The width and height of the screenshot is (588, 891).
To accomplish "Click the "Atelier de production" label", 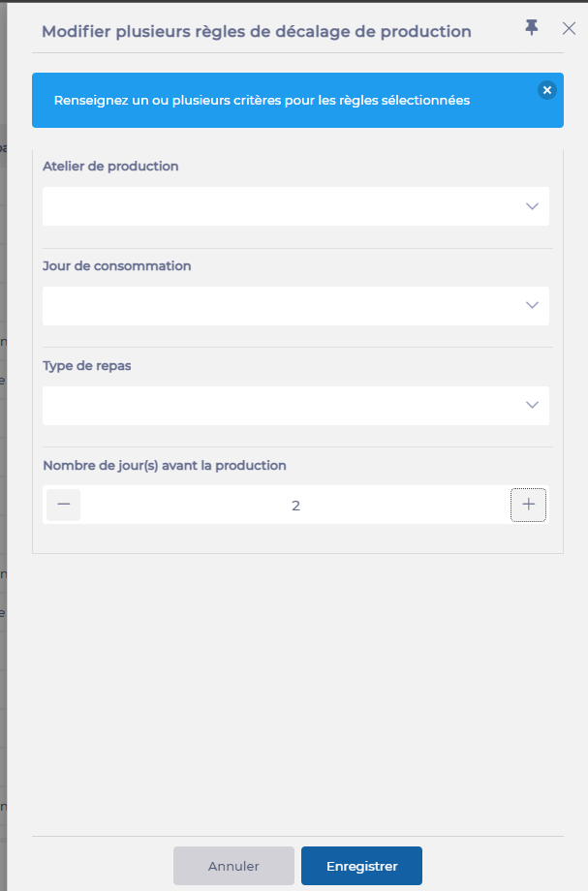I will (110, 166).
